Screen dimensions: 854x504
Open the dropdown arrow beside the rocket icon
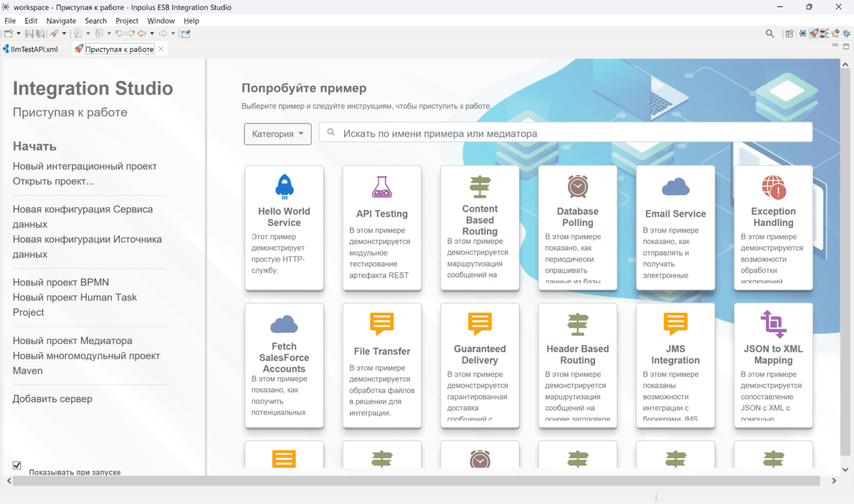[64, 33]
